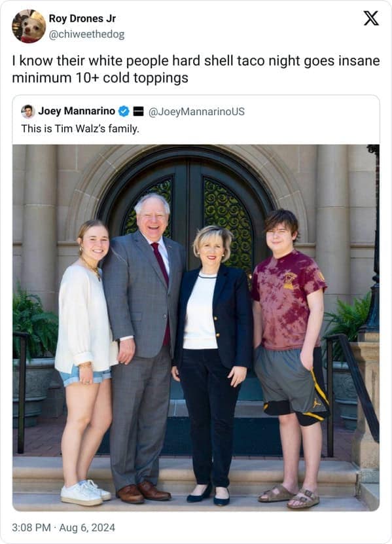Screen dimensions: 392x544
Task: Open the @chiweethedog handle
Action: 86,34
